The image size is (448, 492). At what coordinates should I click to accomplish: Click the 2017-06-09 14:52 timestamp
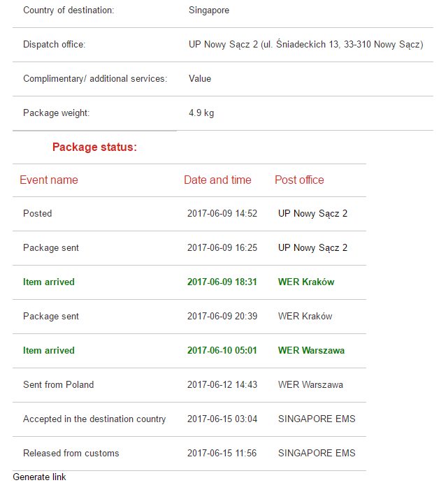[x=222, y=214]
